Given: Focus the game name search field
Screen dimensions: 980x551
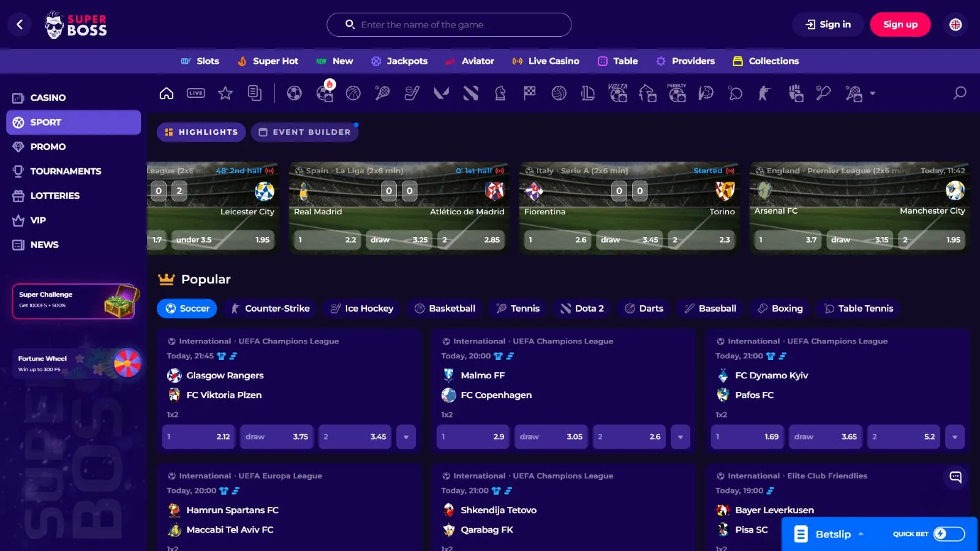Looking at the screenshot, I should (449, 24).
